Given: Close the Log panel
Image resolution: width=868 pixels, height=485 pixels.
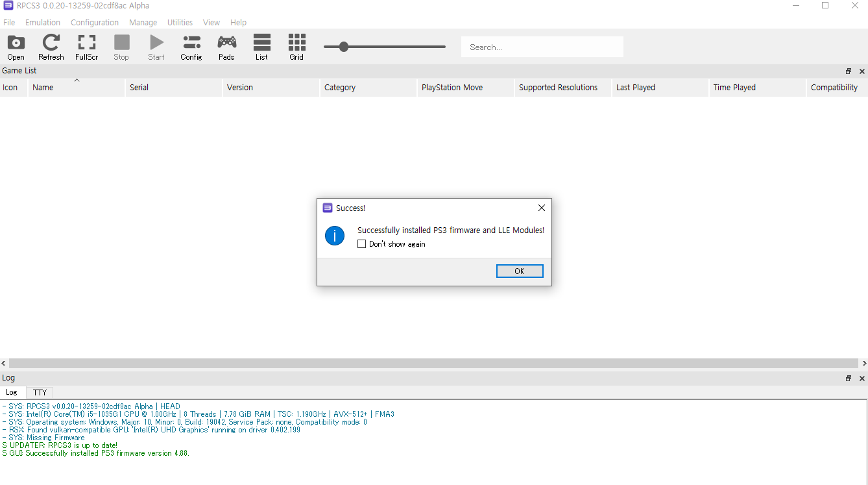Looking at the screenshot, I should (862, 378).
